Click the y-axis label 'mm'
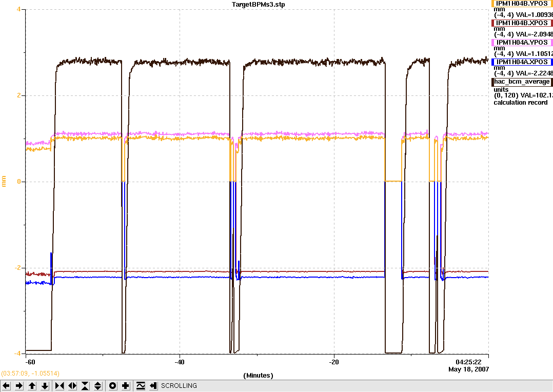553x392 pixels. tap(4, 182)
